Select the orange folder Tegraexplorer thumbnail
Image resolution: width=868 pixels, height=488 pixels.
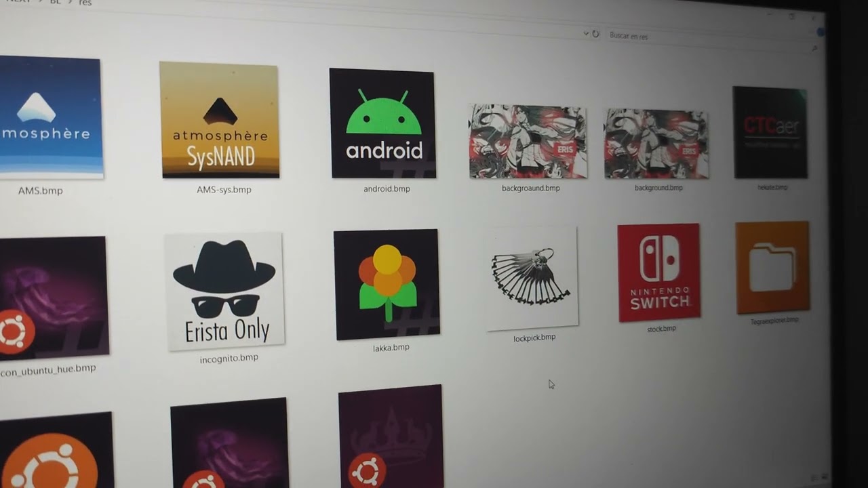[772, 268]
